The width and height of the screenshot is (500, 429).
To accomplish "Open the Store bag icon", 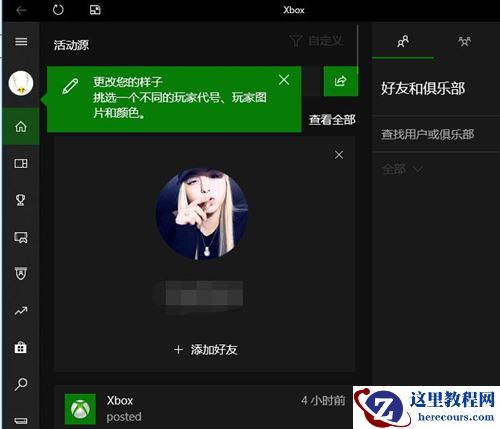I will [21, 347].
